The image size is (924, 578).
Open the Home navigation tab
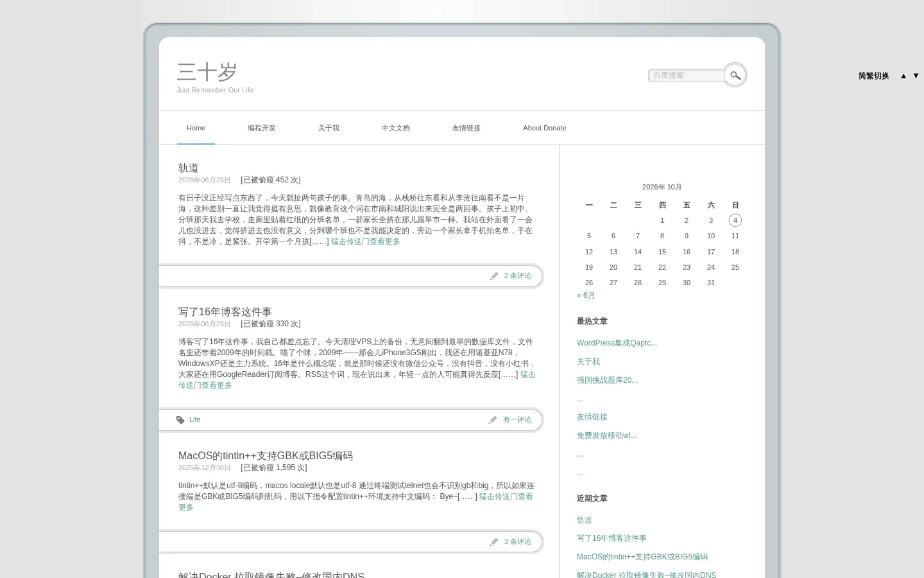196,128
